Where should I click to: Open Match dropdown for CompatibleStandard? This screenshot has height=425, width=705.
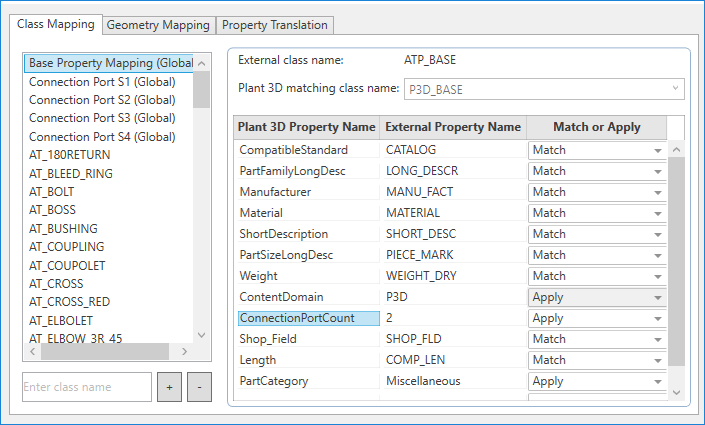[597, 150]
